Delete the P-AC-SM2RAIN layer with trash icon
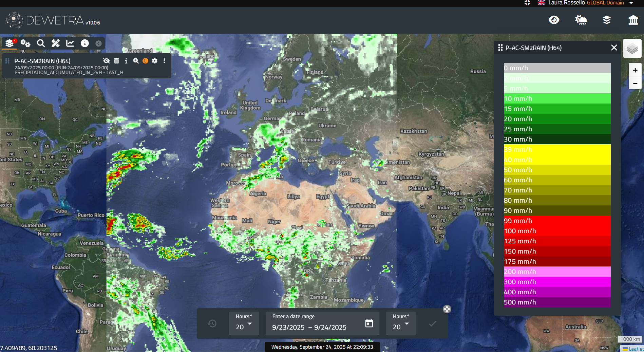 click(x=116, y=61)
